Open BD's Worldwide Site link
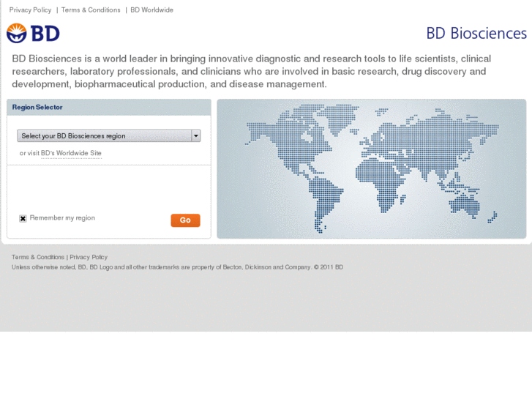 pyautogui.click(x=71, y=153)
